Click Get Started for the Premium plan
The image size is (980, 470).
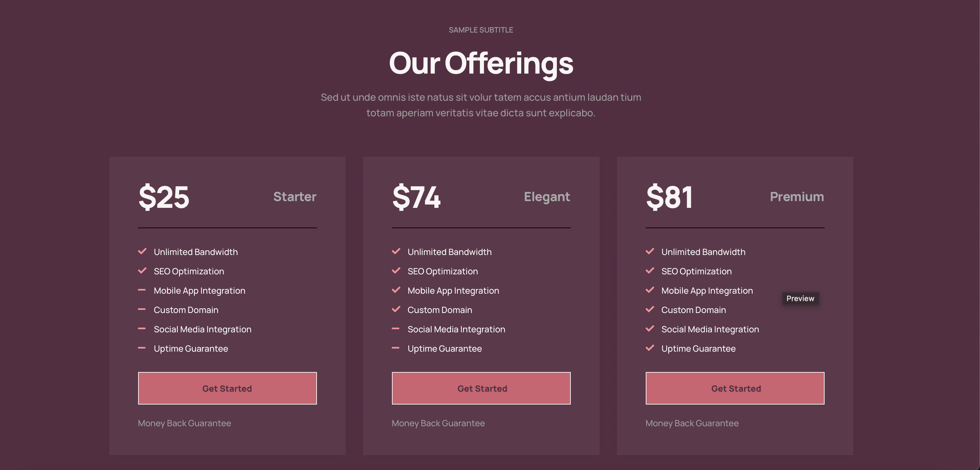click(735, 388)
